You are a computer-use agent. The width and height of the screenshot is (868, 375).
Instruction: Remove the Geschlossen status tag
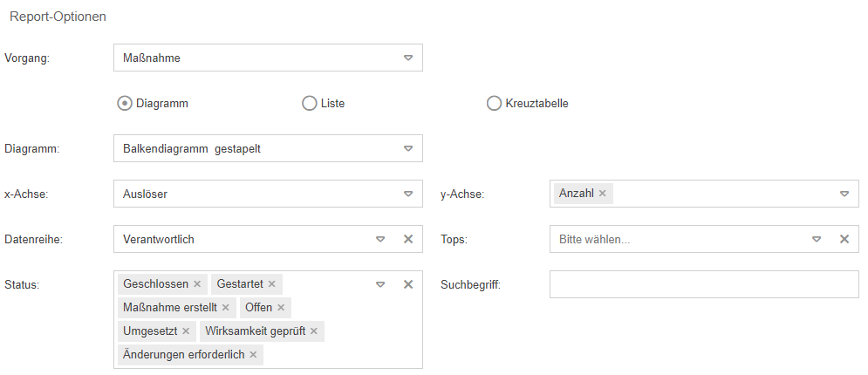197,284
